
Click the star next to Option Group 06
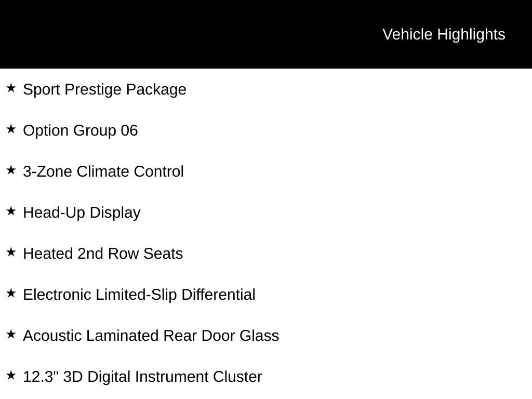(11, 129)
